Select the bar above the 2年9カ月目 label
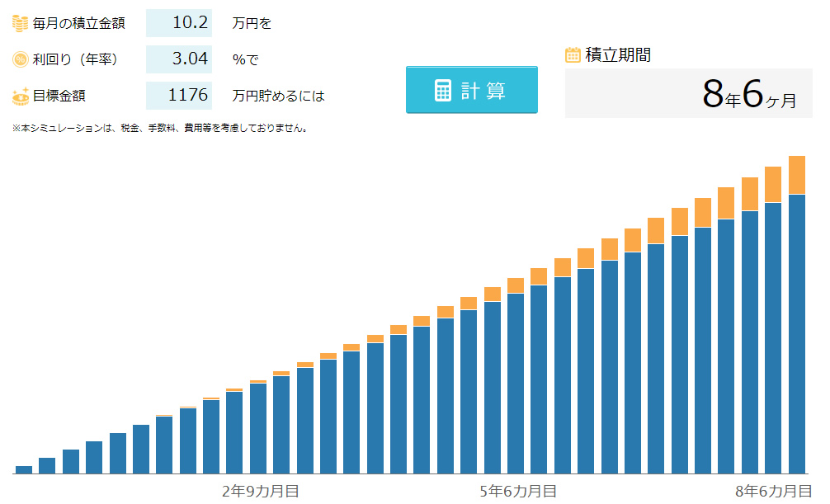Image resolution: width=830 pixels, height=504 pixels. click(257, 427)
